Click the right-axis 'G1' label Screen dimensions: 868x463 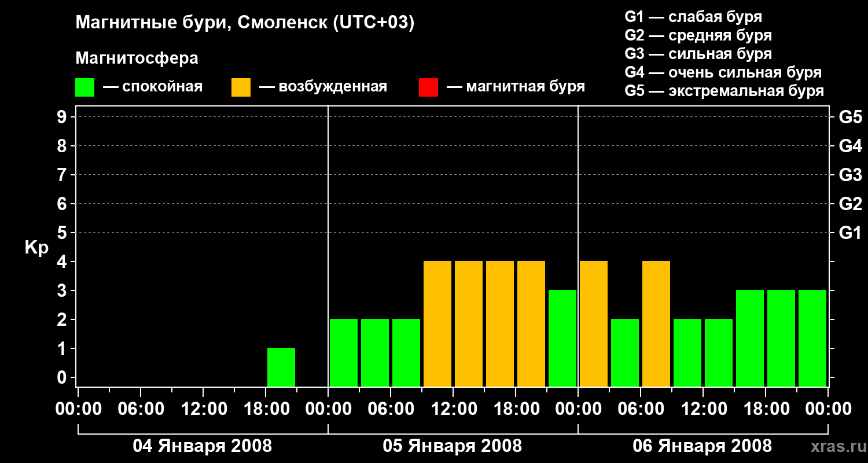pyautogui.click(x=851, y=233)
